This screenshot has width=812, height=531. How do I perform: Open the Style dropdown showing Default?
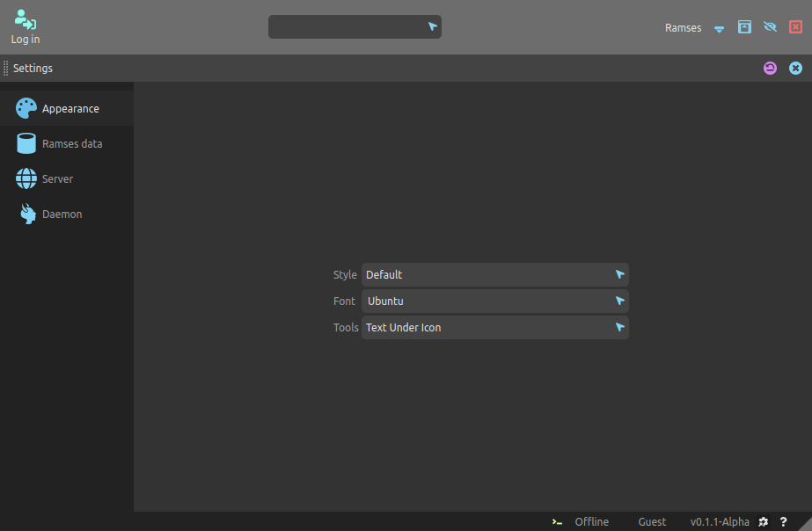tap(494, 275)
